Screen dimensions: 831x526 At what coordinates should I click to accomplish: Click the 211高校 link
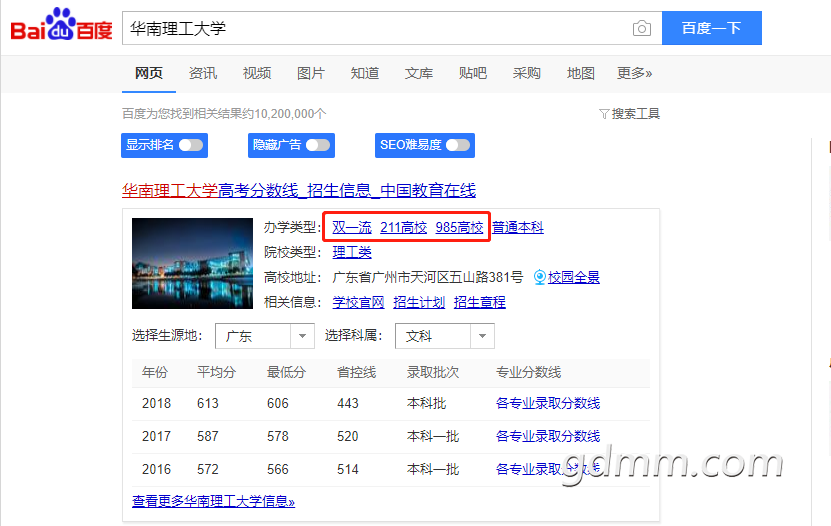(403, 227)
